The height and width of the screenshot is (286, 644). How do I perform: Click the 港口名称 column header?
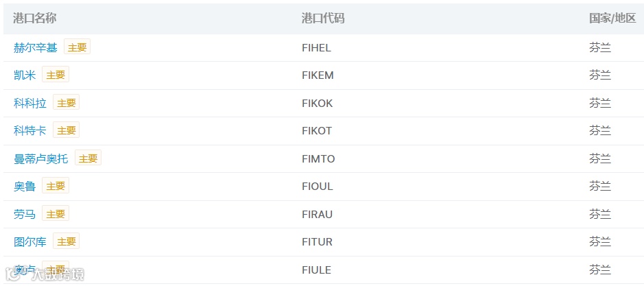[34, 18]
